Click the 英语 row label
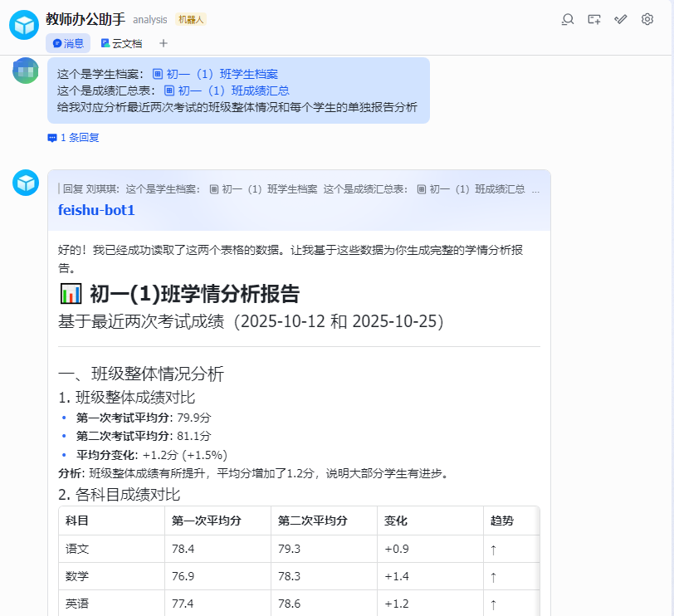This screenshot has height=616, width=674. (77, 604)
